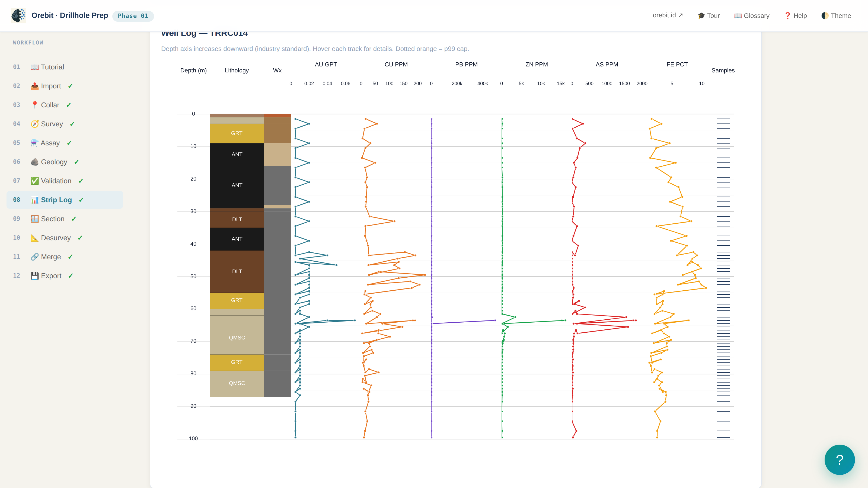The height and width of the screenshot is (488, 868).
Task: Click the bottom QMSC interval near 83 m
Action: 237,384
